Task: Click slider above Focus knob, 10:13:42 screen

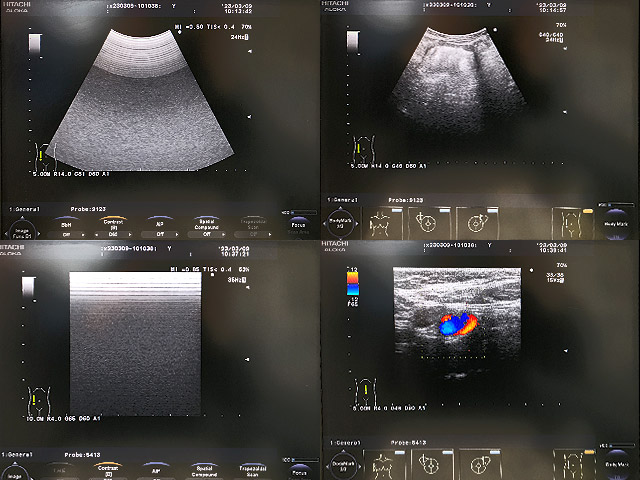Action: [x=303, y=213]
